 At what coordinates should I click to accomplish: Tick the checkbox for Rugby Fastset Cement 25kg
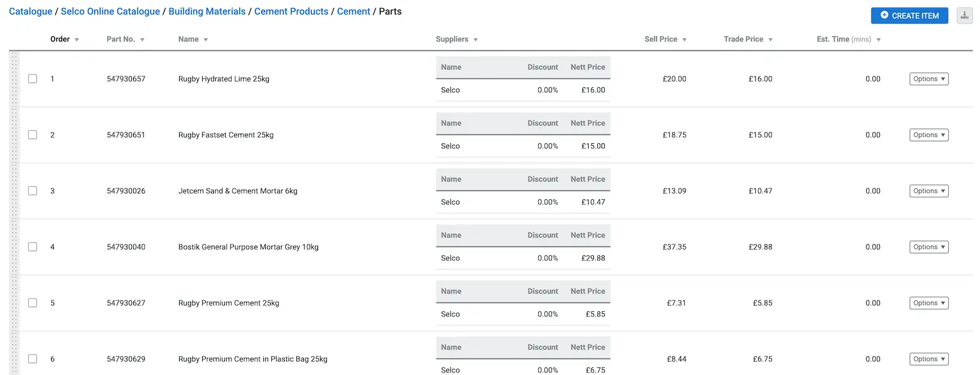click(32, 135)
